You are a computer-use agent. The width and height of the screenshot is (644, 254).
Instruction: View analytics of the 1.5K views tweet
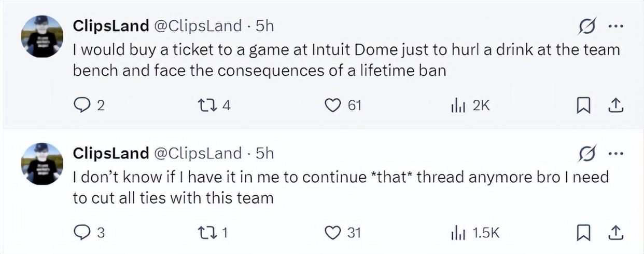coord(457,233)
